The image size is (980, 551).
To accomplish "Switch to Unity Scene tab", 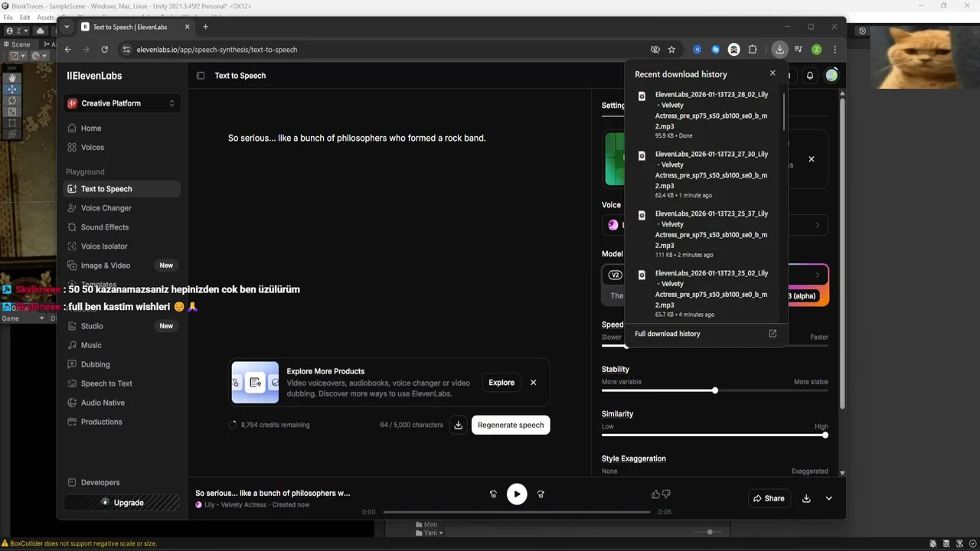I will (18, 44).
